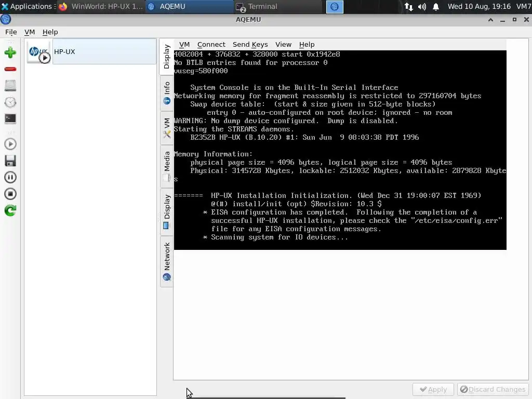The width and height of the screenshot is (532, 399).
Task: Open the Help menu in main menubar
Action: pyautogui.click(x=50, y=32)
